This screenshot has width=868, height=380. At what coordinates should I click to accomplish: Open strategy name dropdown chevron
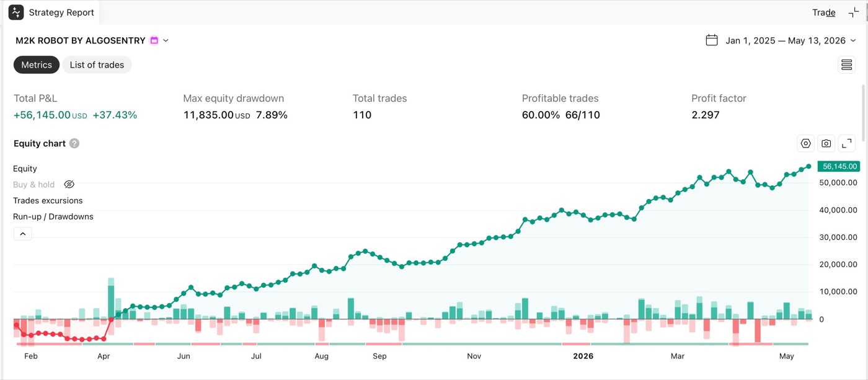click(166, 40)
